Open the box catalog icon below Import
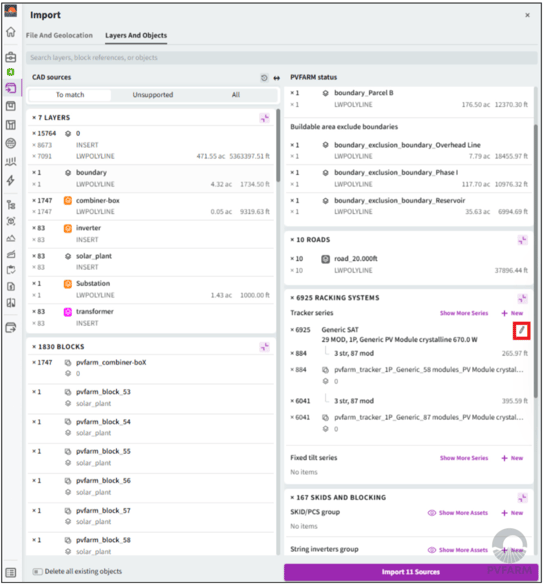Viewport: 544px width, 584px height. pyautogui.click(x=11, y=107)
